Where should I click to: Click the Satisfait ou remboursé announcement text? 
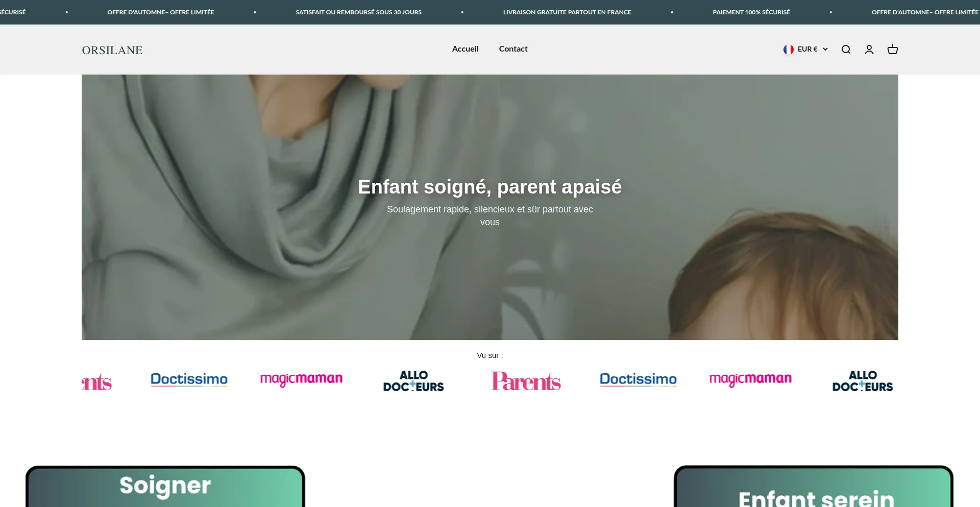click(x=358, y=12)
